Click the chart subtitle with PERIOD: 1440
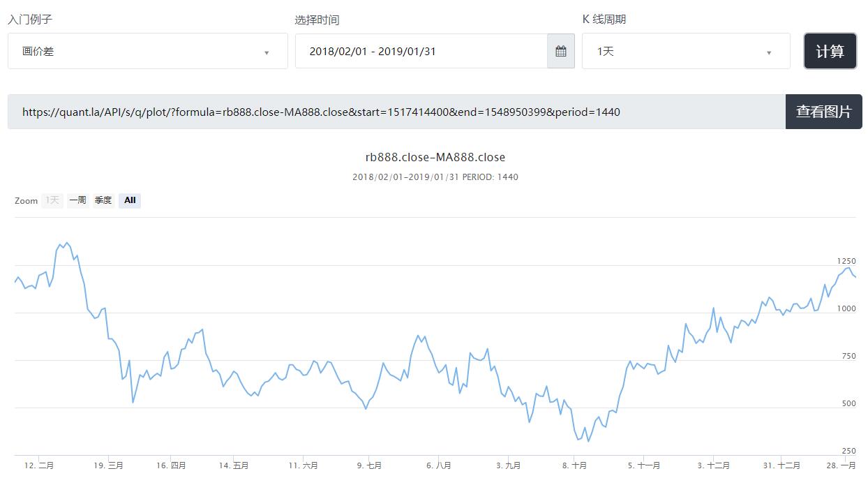The image size is (868, 485). (435, 177)
